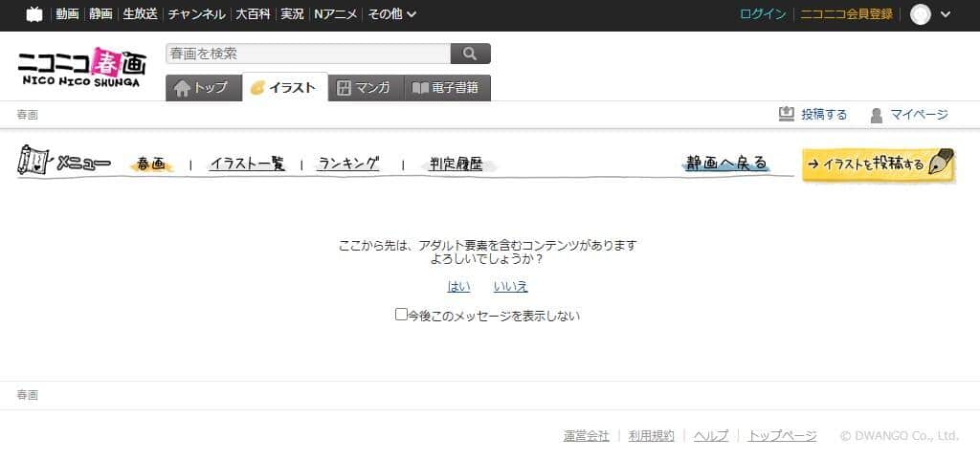Click いいえ to decline
Screen dimensions: 980x460
click(x=511, y=287)
